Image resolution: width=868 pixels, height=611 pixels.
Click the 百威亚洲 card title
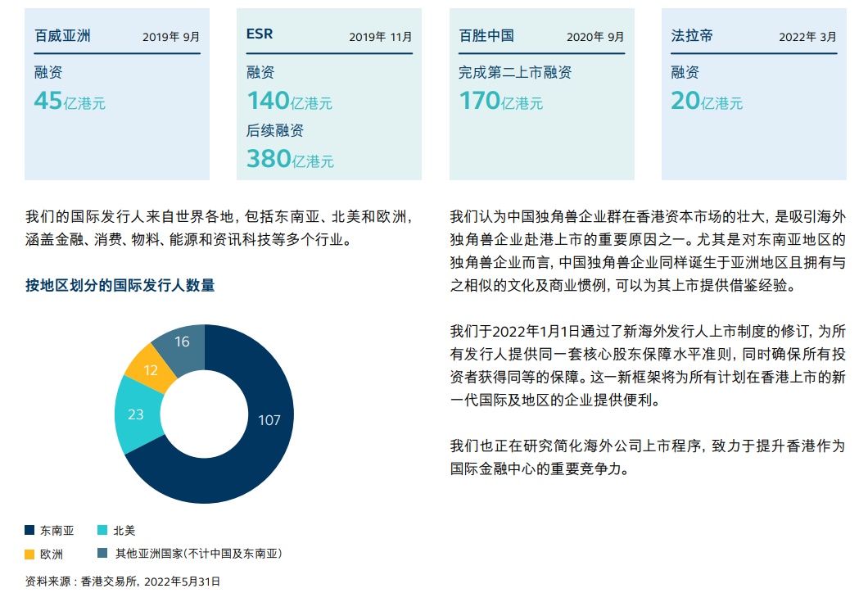coord(62,36)
